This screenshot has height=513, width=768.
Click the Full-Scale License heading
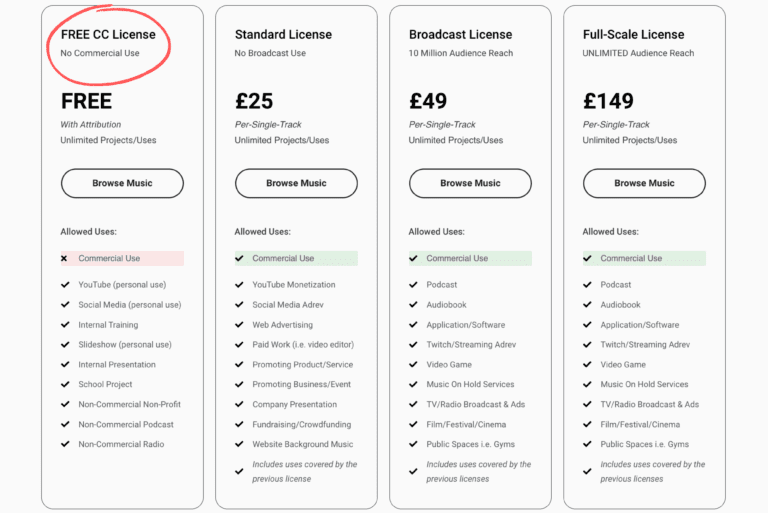[633, 35]
